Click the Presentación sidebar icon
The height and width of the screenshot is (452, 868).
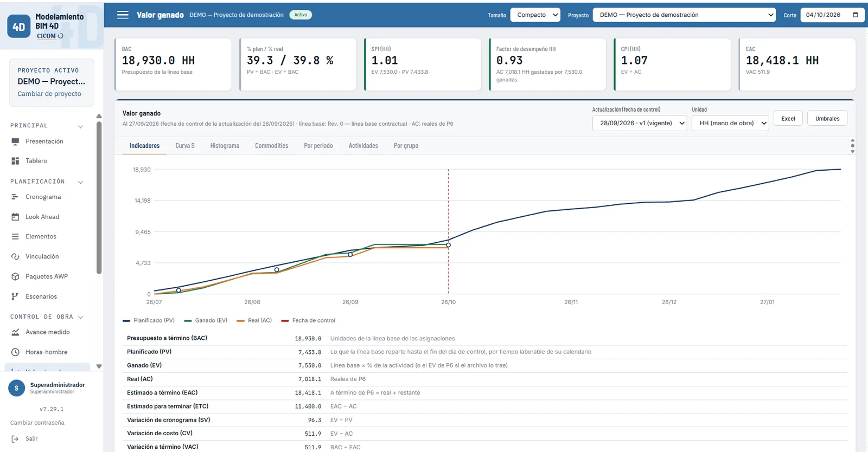[15, 141]
